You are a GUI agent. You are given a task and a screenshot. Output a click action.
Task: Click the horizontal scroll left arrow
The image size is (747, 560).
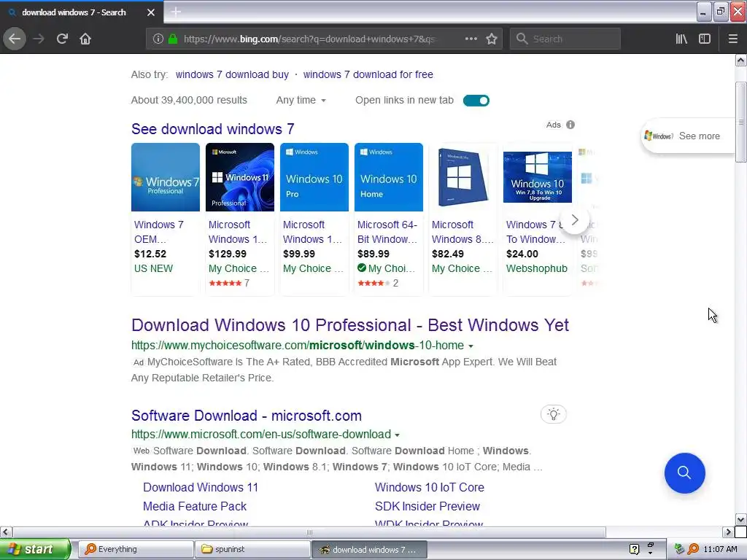6,532
